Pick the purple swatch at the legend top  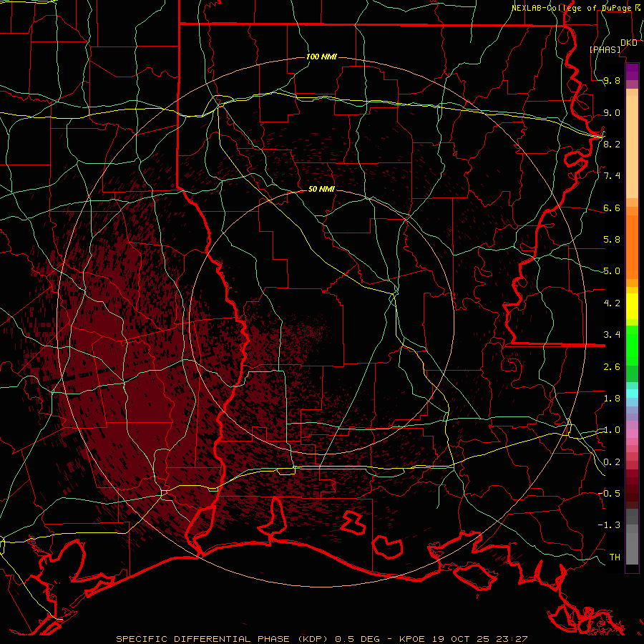632,72
